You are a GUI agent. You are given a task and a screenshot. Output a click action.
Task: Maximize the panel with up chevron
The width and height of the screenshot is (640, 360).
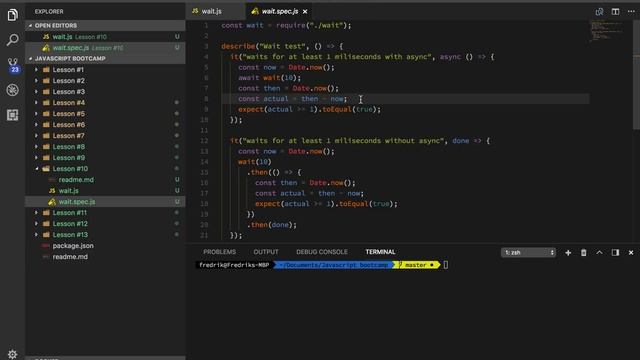click(599, 253)
